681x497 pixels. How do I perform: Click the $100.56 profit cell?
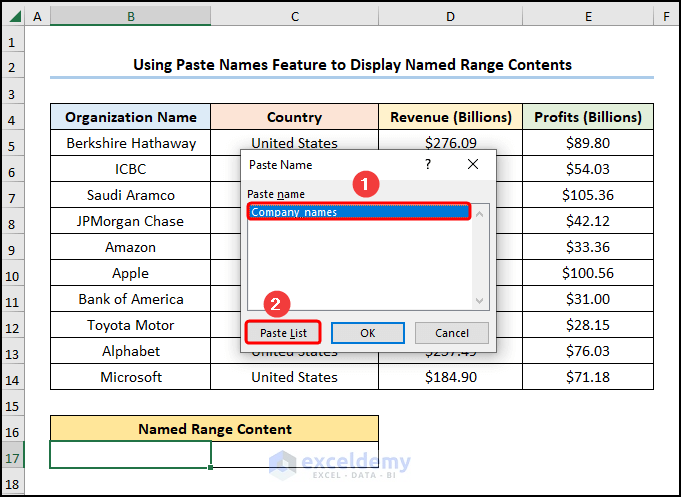pos(588,273)
